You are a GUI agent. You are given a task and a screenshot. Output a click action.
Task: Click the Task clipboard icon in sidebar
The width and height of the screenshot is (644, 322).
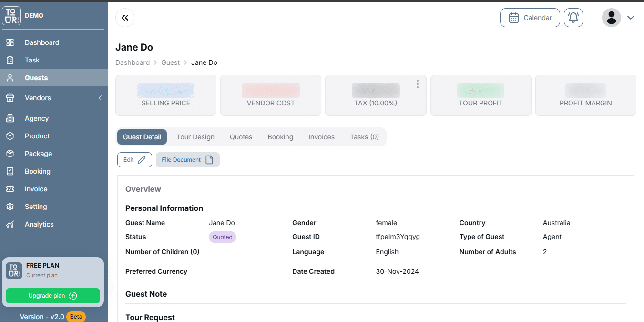10,60
